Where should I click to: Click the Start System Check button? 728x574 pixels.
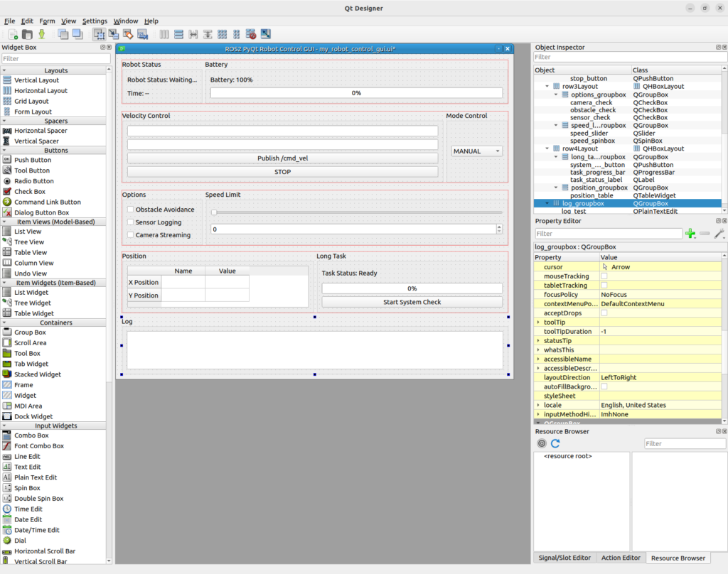[412, 302]
